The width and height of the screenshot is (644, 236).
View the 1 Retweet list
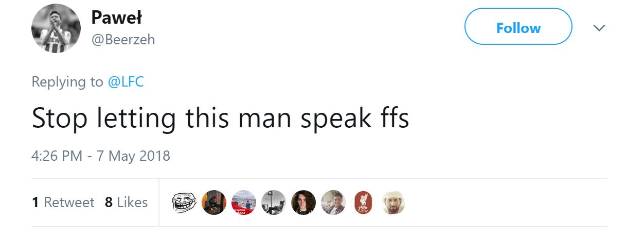click(x=63, y=203)
